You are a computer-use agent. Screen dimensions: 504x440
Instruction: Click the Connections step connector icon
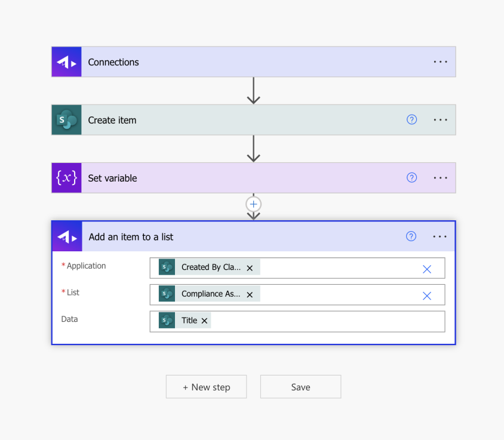coord(66,62)
